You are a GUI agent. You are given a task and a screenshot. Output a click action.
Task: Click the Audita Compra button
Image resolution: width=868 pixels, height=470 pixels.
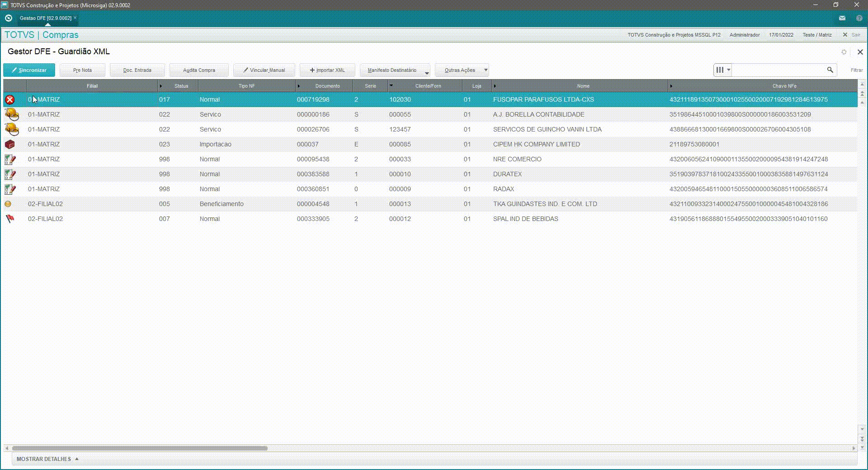pos(199,70)
